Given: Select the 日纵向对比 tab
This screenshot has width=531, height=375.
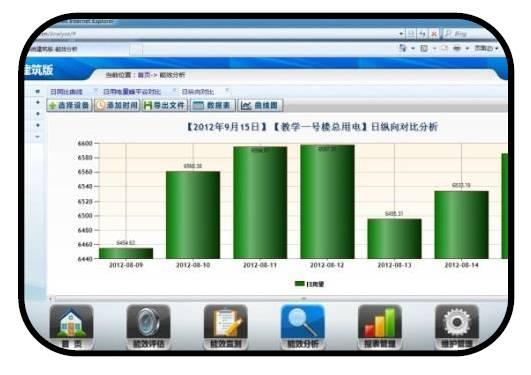Looking at the screenshot, I should point(198,92).
